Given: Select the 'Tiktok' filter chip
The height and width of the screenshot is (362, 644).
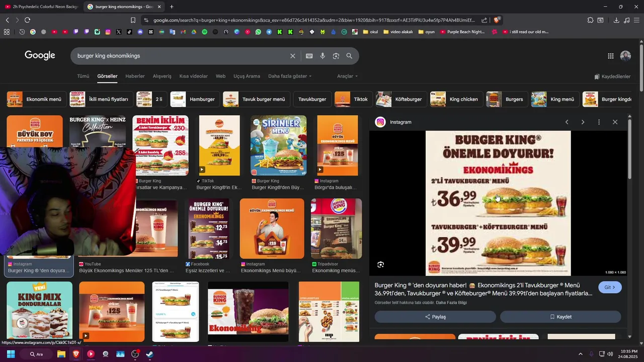Looking at the screenshot, I should pos(353,99).
